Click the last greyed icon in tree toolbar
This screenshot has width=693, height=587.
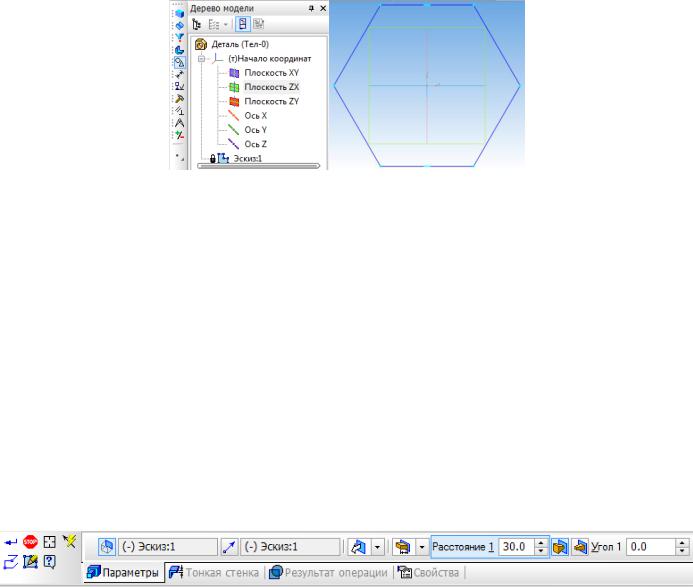[259, 24]
